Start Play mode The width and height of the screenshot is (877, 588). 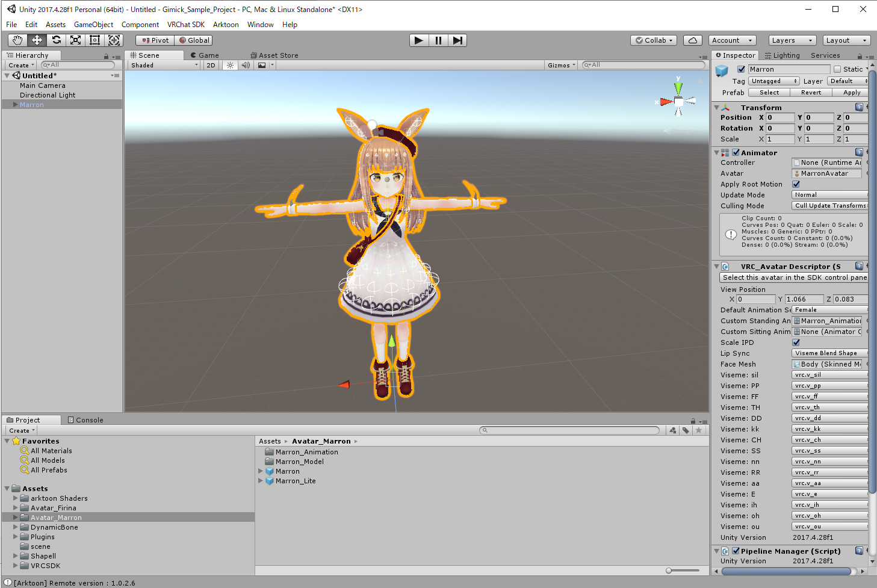[x=419, y=40]
